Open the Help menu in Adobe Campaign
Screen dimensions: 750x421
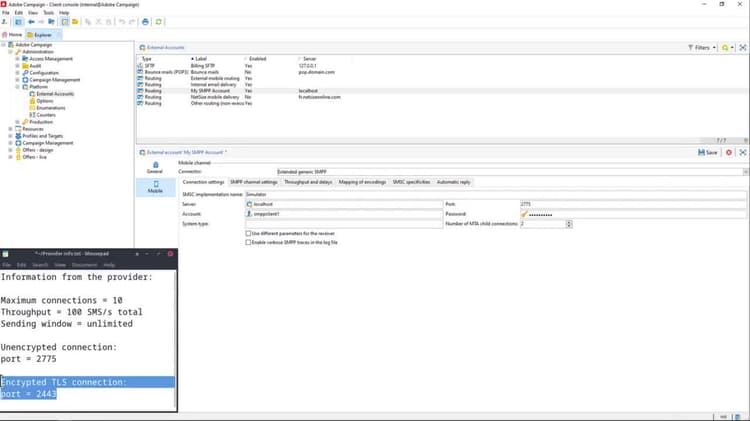(x=64, y=13)
